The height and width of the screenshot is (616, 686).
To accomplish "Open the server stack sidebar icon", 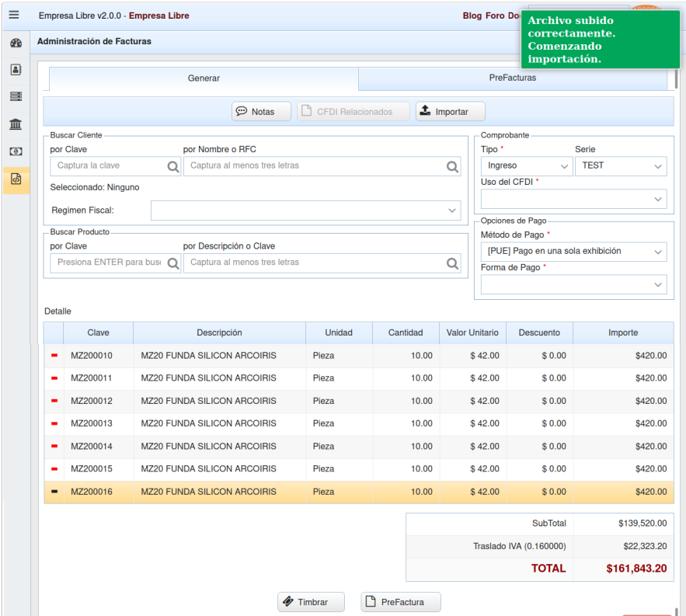I will (16, 96).
